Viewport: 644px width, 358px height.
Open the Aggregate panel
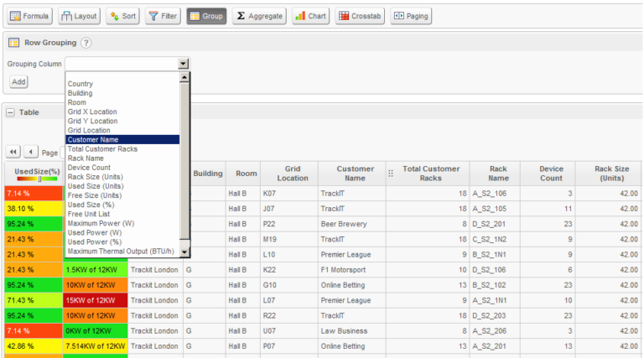pyautogui.click(x=259, y=16)
